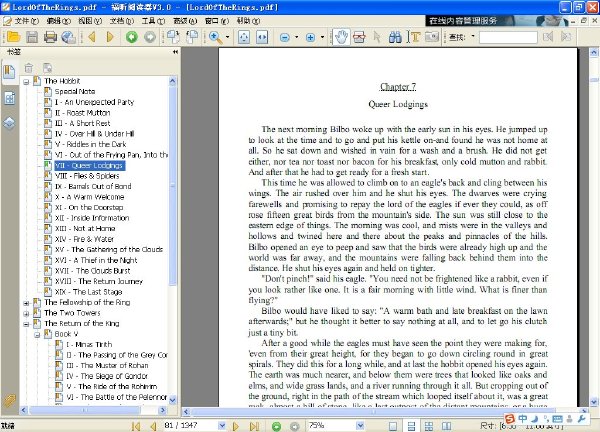Open the 帮助 (Help) menu

click(248, 21)
